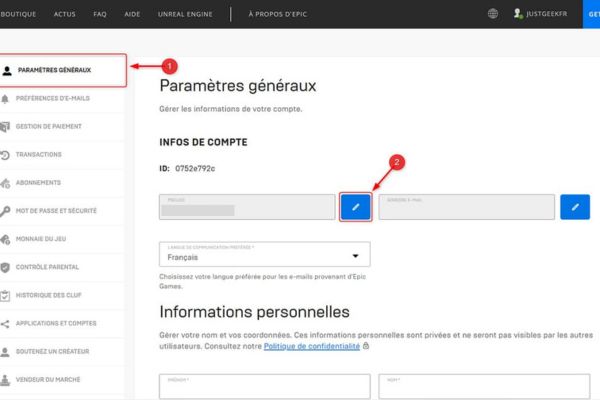
Task: Open À propos d'Epic menu item
Action: pos(277,14)
